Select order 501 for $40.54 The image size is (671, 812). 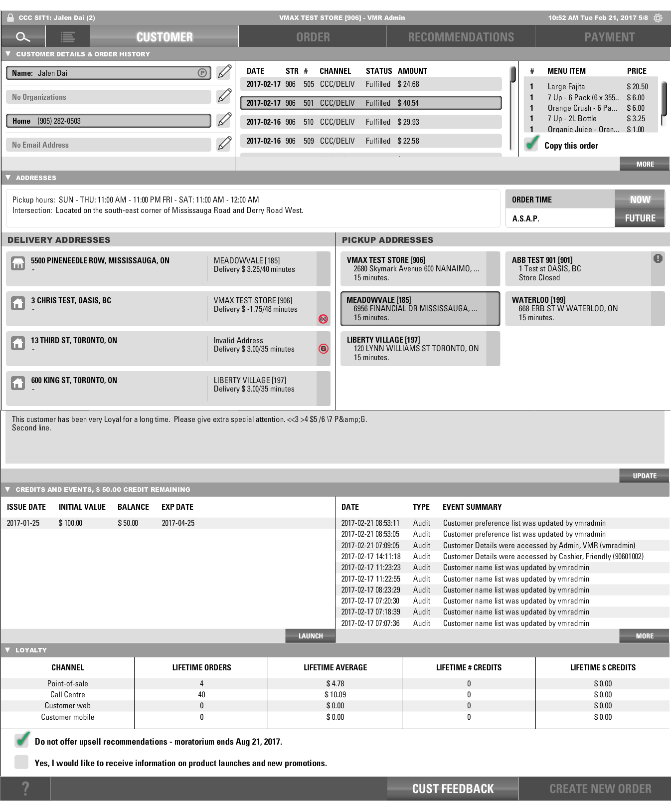click(371, 103)
